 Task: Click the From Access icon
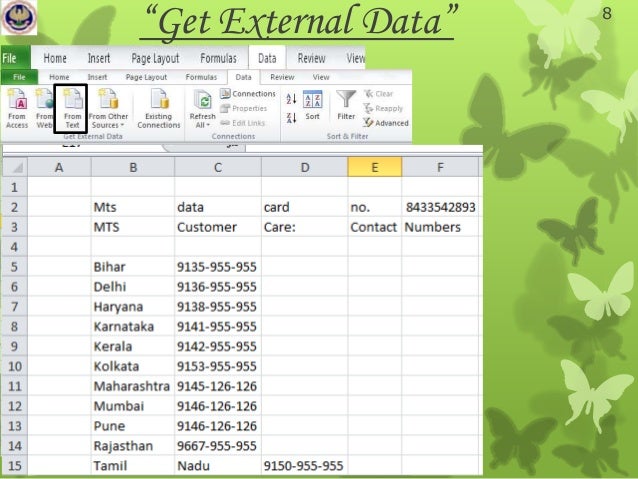click(17, 109)
